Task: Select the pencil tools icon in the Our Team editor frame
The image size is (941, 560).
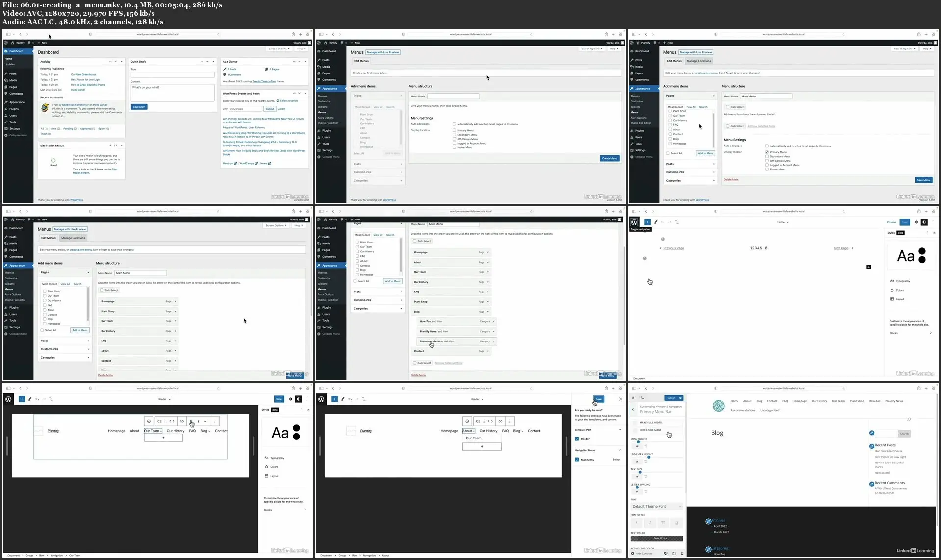Action: tap(30, 399)
